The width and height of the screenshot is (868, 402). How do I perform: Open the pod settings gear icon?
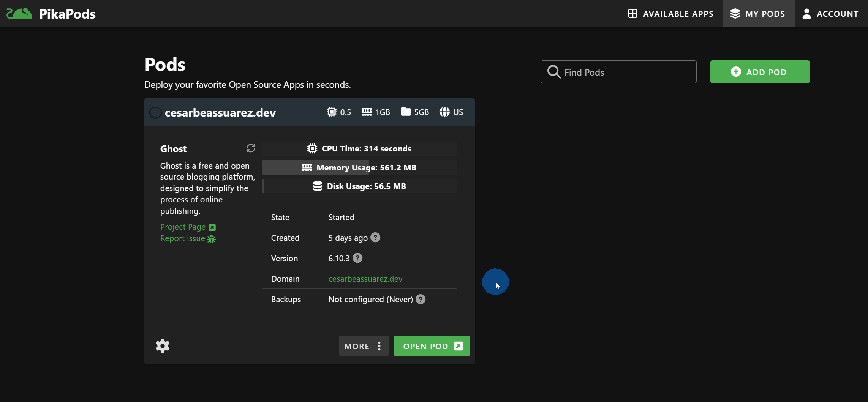point(163,346)
